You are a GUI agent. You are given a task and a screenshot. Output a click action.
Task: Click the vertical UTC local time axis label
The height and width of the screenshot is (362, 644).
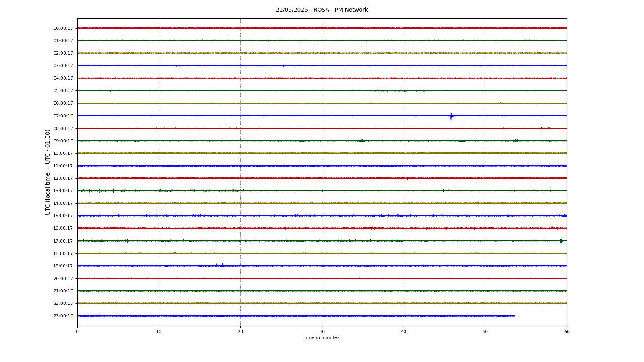coord(48,172)
